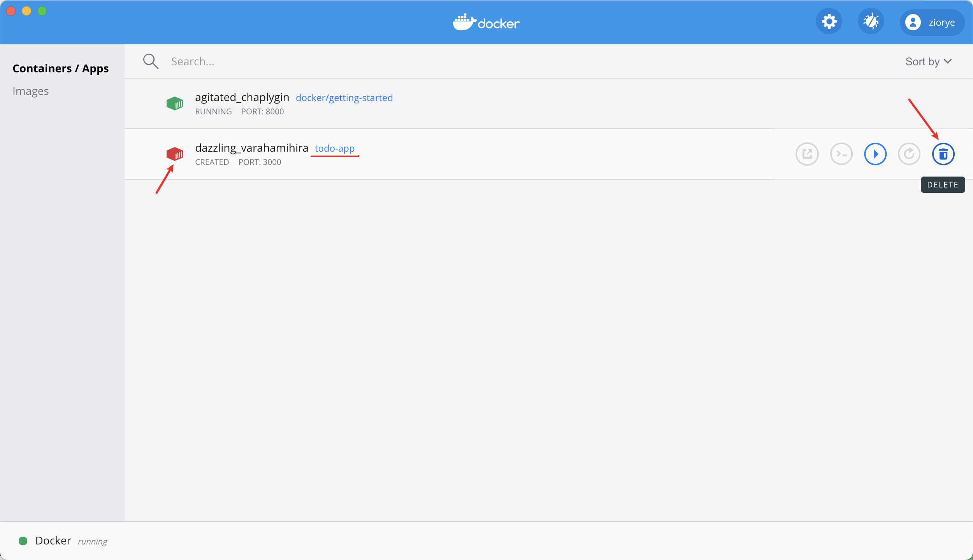Click the green agitated_chaplygin container icon

[175, 103]
